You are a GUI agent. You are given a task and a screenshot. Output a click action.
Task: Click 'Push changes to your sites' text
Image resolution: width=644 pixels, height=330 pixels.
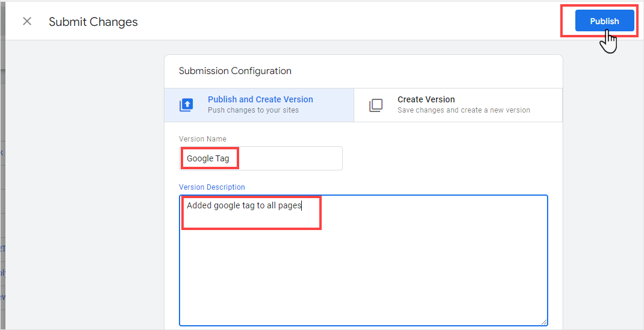[x=254, y=110]
